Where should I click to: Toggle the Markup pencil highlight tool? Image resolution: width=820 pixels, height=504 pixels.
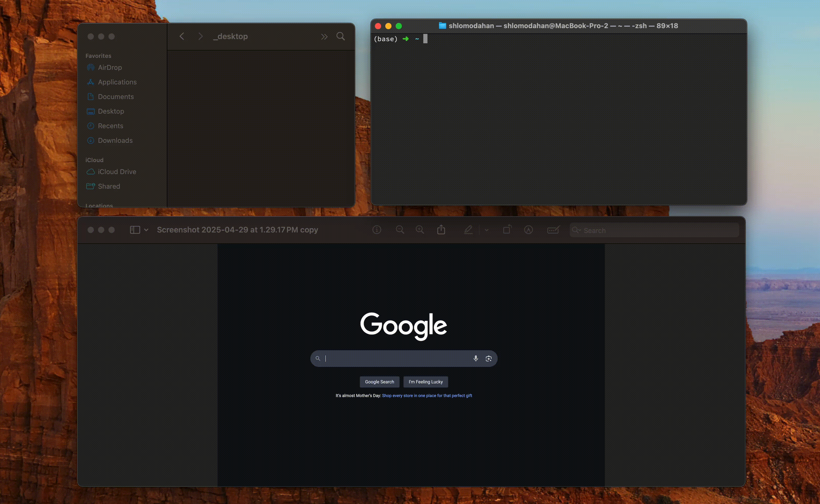coord(468,230)
